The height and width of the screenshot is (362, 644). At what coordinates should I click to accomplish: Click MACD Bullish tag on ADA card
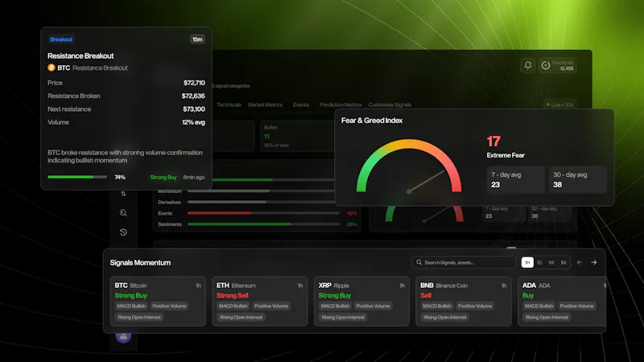(539, 306)
